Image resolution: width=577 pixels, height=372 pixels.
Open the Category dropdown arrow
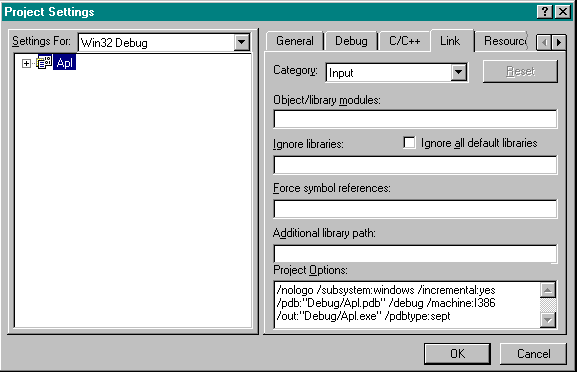[x=459, y=72]
